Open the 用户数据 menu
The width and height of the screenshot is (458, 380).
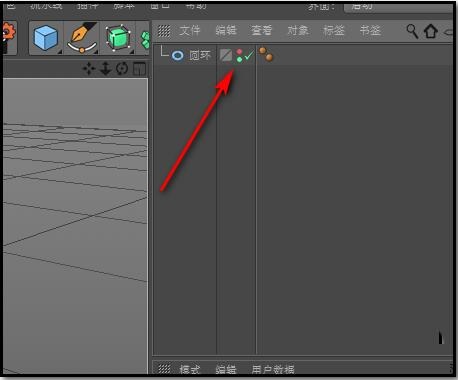(x=273, y=369)
